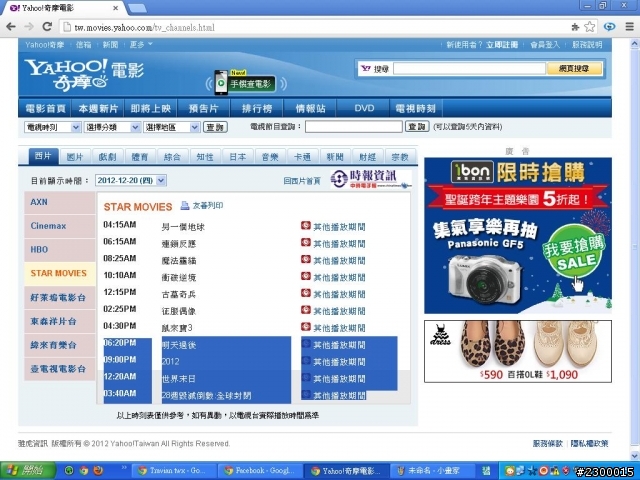The image size is (640, 480).
Task: Open the 排行榜 nav item
Action: tap(257, 108)
